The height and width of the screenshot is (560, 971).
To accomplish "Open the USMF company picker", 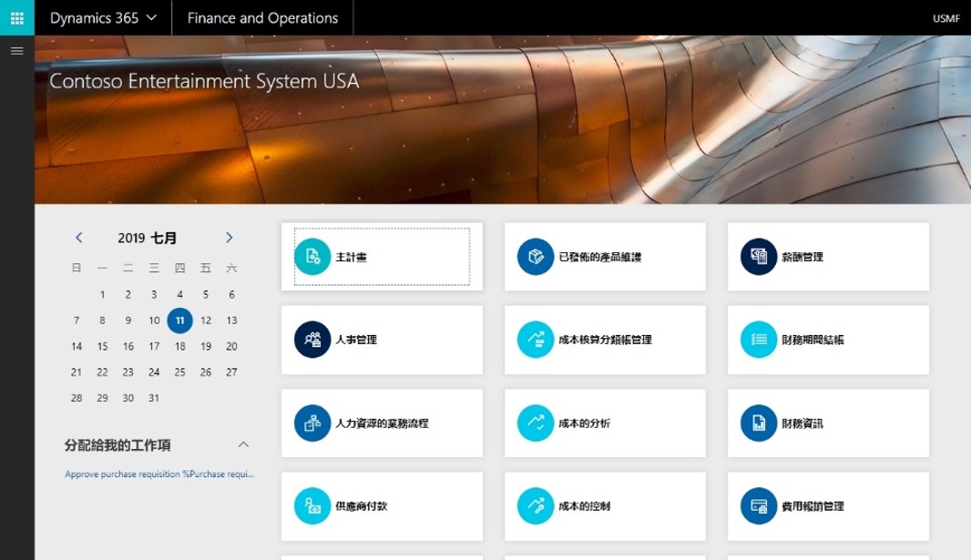I will point(946,18).
